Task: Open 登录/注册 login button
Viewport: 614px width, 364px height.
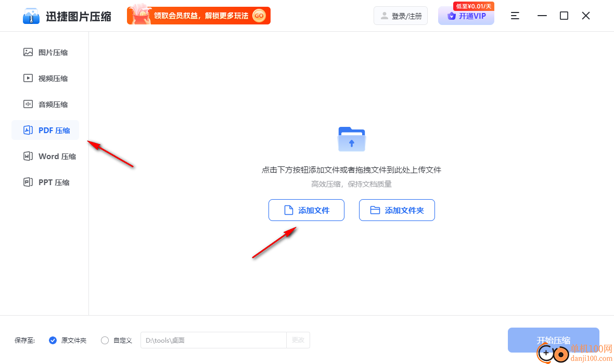Action: [401, 16]
